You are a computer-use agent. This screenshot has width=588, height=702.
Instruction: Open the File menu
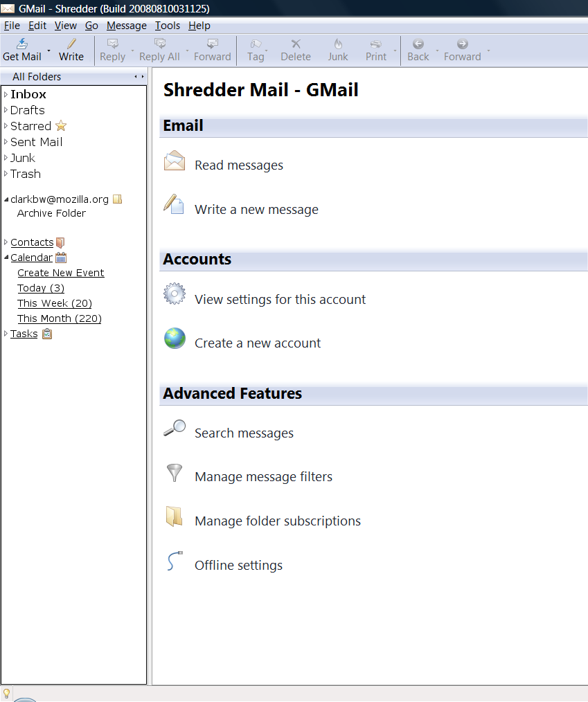[x=12, y=26]
